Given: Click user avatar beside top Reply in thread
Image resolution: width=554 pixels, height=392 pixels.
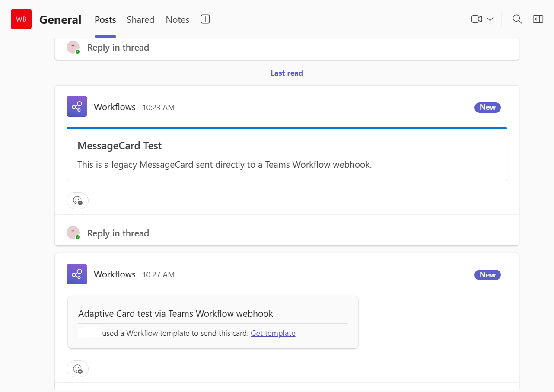Looking at the screenshot, I should 73,48.
